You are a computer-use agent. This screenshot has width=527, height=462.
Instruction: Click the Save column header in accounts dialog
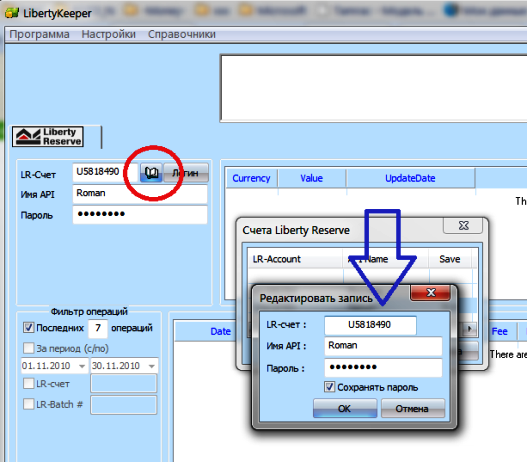450,259
